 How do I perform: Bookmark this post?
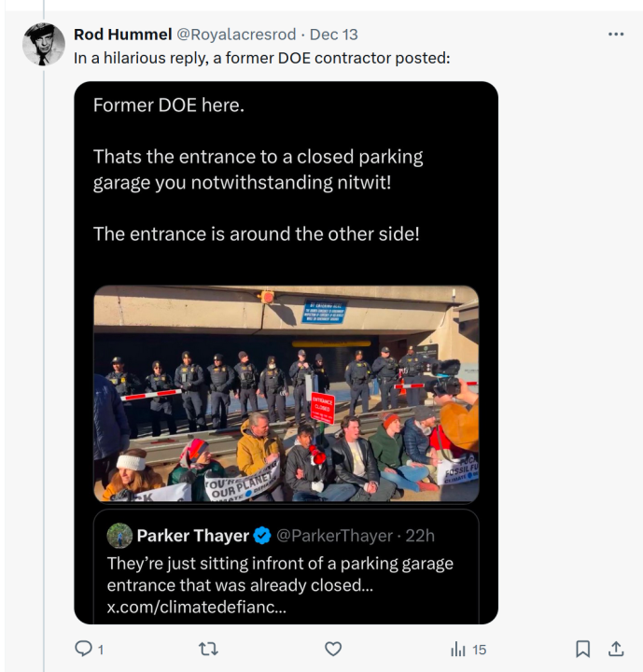(x=582, y=649)
